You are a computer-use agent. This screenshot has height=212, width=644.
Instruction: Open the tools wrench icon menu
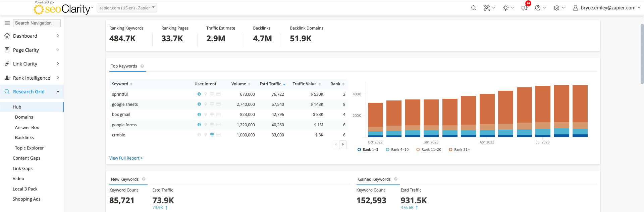(x=487, y=8)
